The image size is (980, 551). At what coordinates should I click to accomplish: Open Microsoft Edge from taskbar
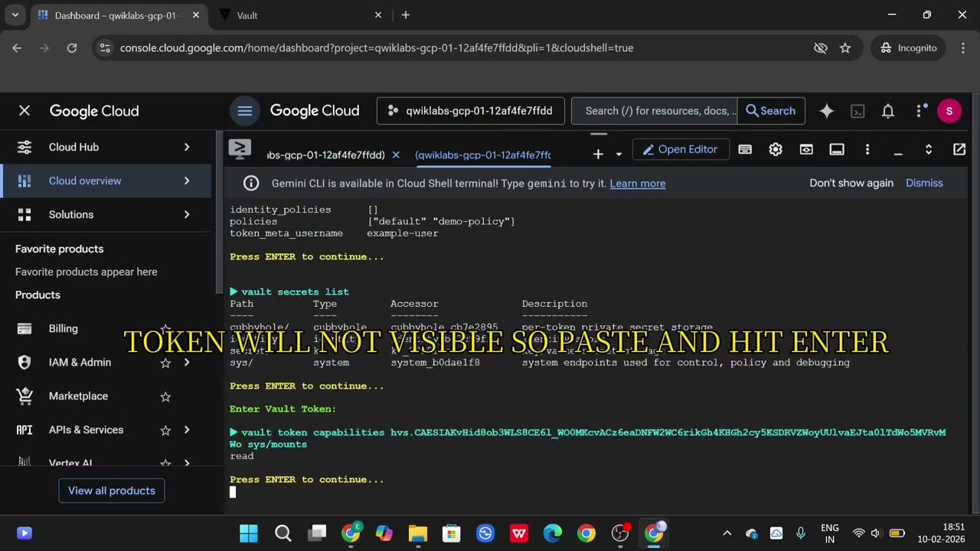point(552,533)
